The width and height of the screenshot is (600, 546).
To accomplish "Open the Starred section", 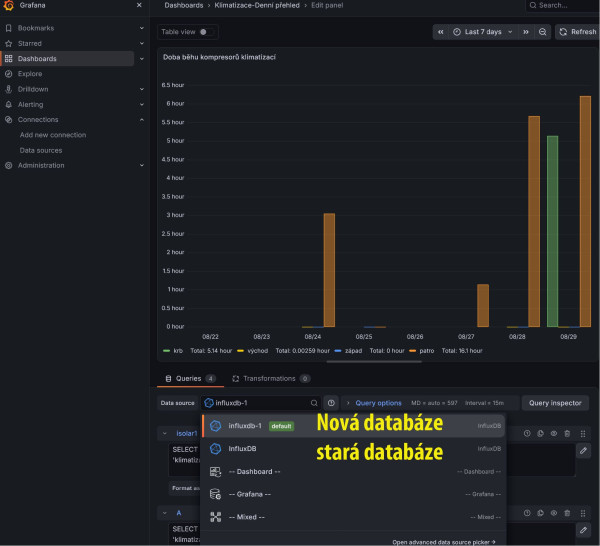I will coord(30,43).
